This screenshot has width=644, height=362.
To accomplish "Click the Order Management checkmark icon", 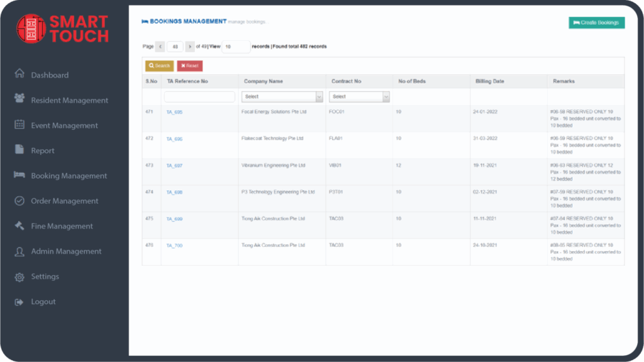I will [19, 201].
